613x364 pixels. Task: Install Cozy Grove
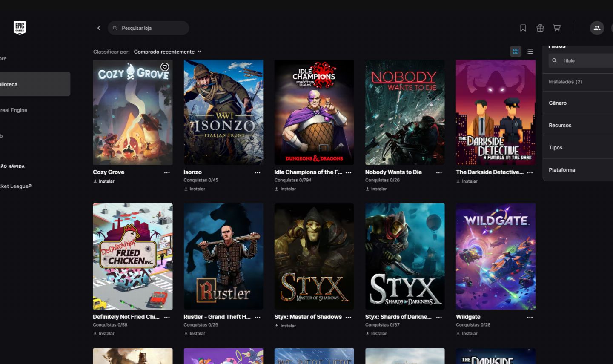[104, 181]
